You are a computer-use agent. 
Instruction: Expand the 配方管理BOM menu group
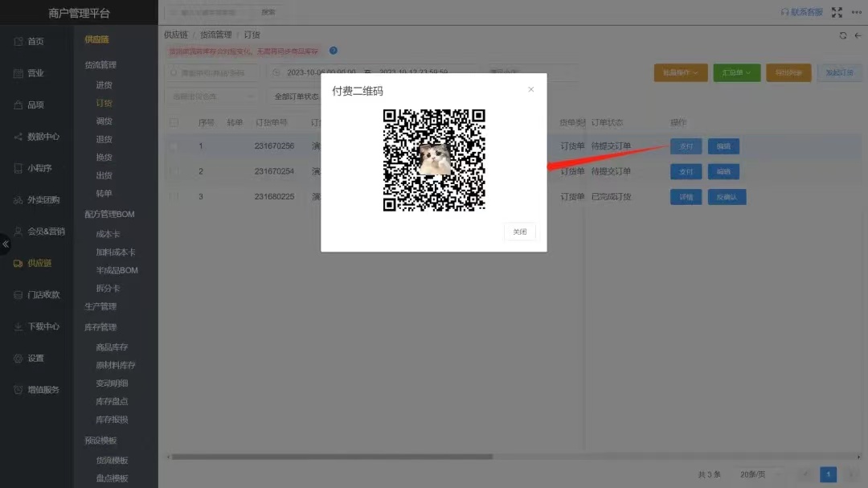[x=109, y=215]
